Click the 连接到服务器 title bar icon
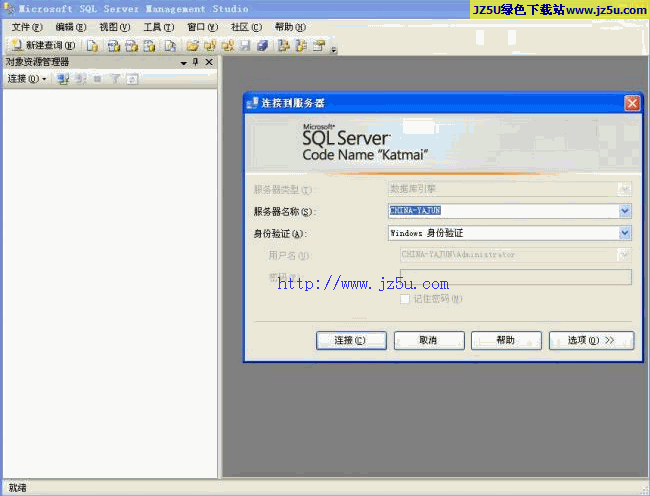 point(252,103)
